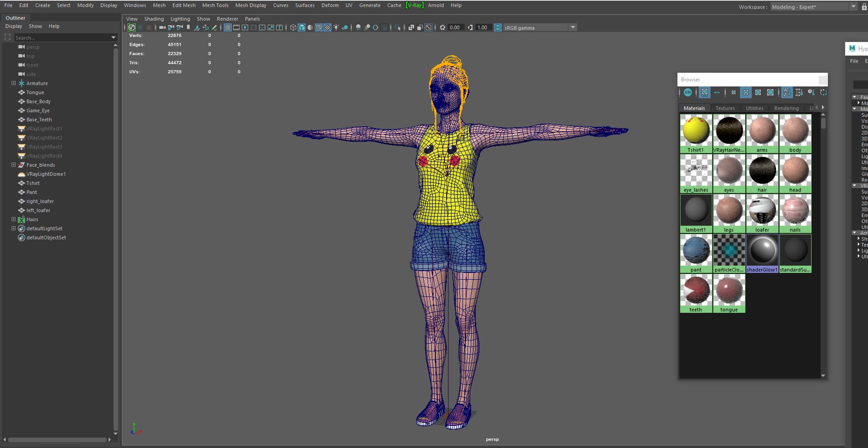Open the V-Ray menu
Image resolution: width=868 pixels, height=448 pixels.
pos(415,5)
